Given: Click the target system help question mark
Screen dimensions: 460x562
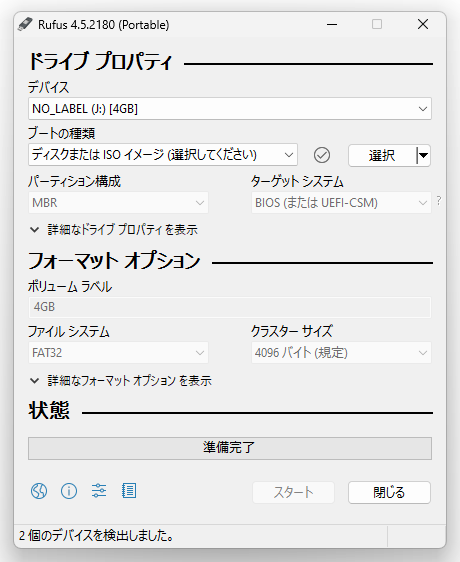Looking at the screenshot, I should click(x=439, y=200).
